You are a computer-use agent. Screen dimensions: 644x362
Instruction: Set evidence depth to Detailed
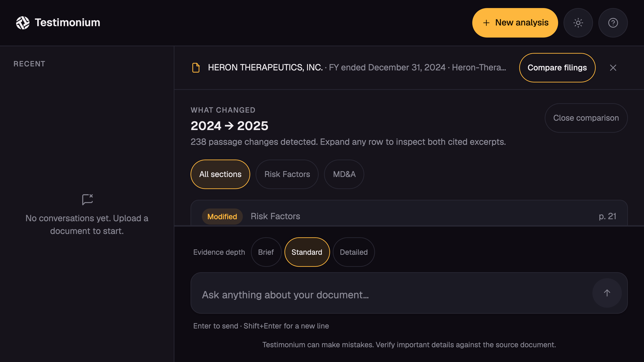click(x=354, y=252)
